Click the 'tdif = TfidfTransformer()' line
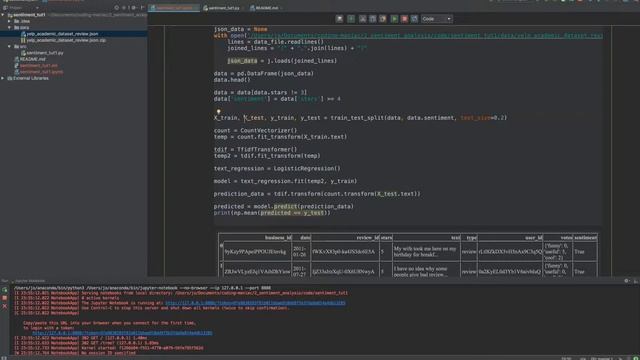Viewport: 640px width, 360px height. click(256, 149)
